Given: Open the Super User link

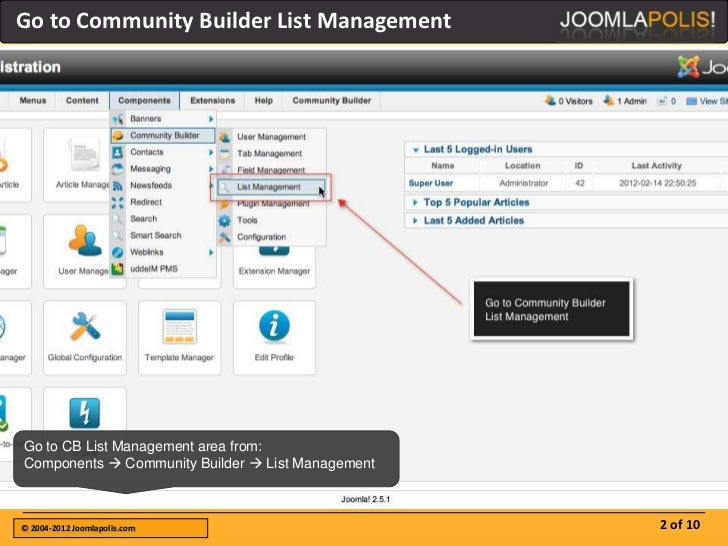Looking at the screenshot, I should (431, 183).
